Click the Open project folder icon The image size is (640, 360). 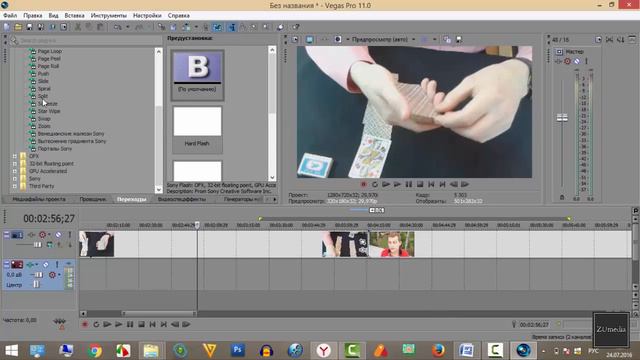click(x=18, y=27)
